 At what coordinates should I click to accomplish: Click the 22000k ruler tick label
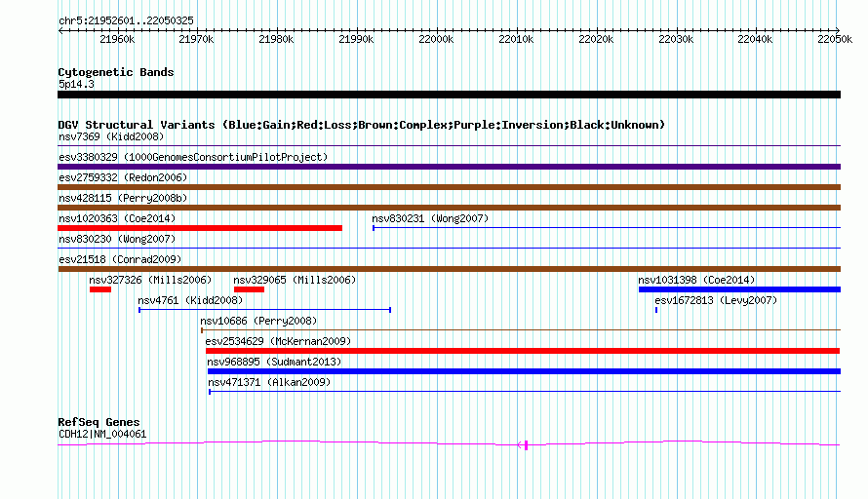pyautogui.click(x=436, y=39)
